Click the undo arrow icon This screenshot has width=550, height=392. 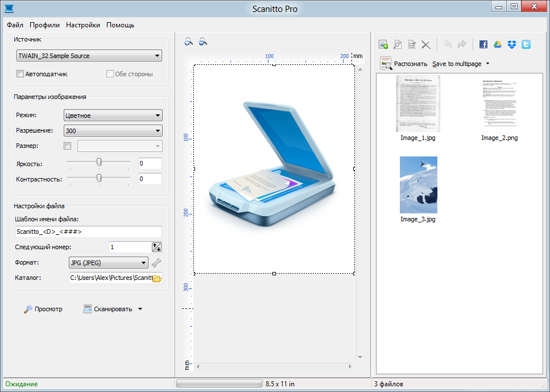click(447, 44)
